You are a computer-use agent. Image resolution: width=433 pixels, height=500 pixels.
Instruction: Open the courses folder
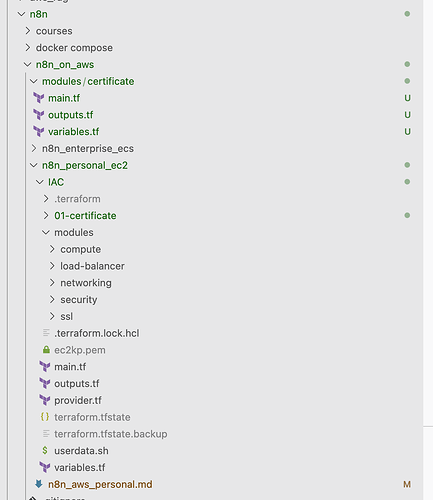pos(54,31)
